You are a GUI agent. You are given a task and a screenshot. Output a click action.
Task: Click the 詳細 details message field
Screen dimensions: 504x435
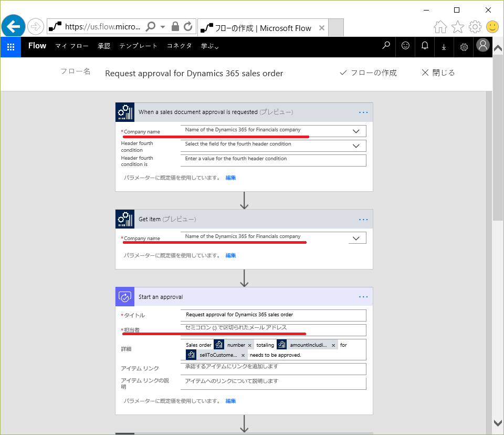[x=273, y=350]
